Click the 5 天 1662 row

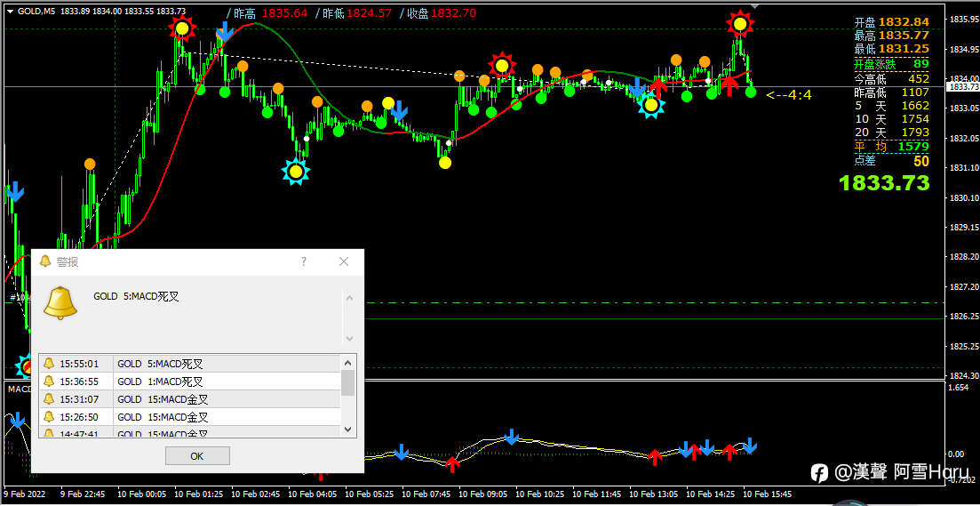(x=892, y=106)
